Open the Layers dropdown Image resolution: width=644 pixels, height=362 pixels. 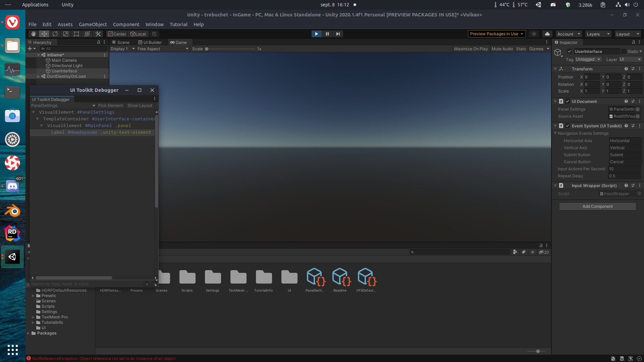[598, 34]
